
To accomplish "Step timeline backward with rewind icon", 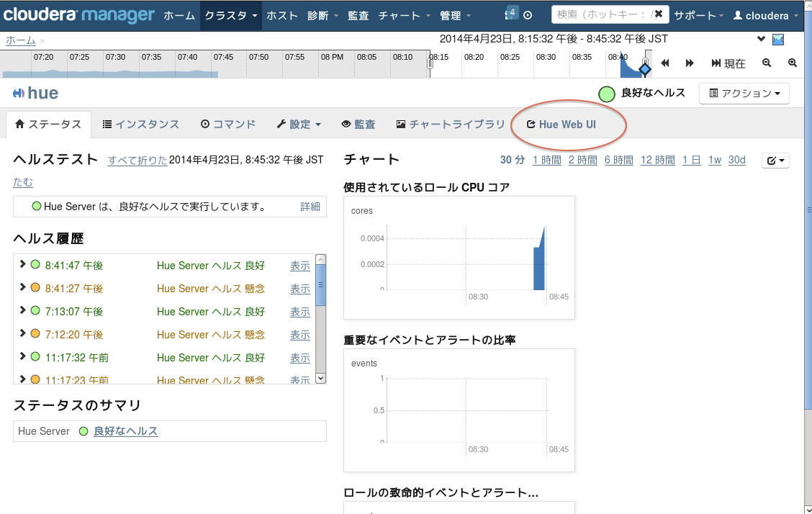I will pyautogui.click(x=665, y=63).
